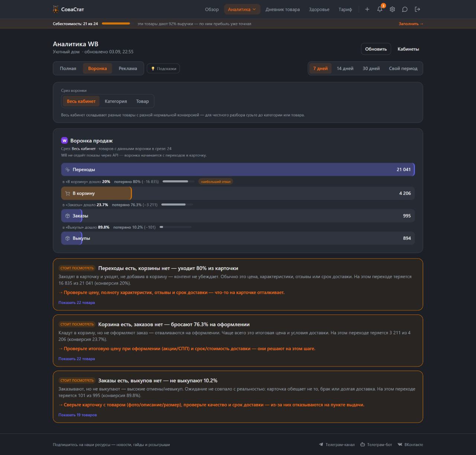
Task: Click the VK icon in footer
Action: (x=400, y=445)
